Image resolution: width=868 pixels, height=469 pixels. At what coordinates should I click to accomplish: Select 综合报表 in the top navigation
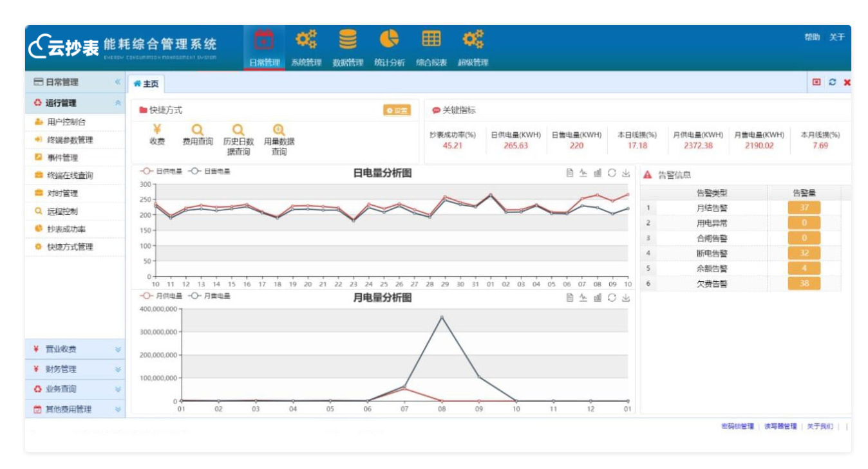[431, 62]
